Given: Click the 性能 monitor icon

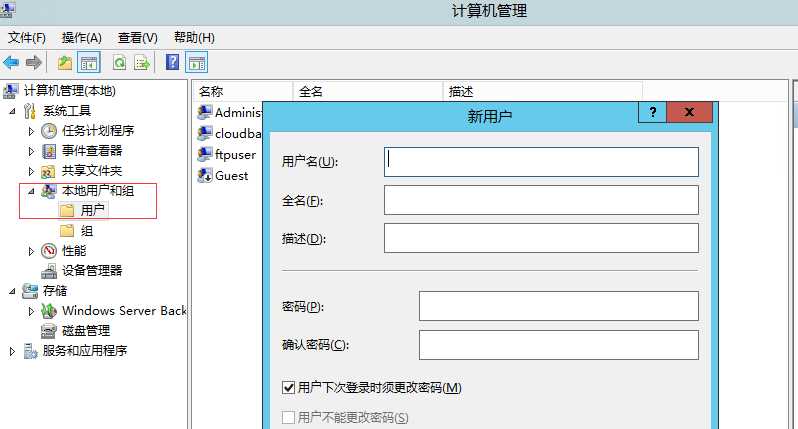Looking at the screenshot, I should pos(49,251).
